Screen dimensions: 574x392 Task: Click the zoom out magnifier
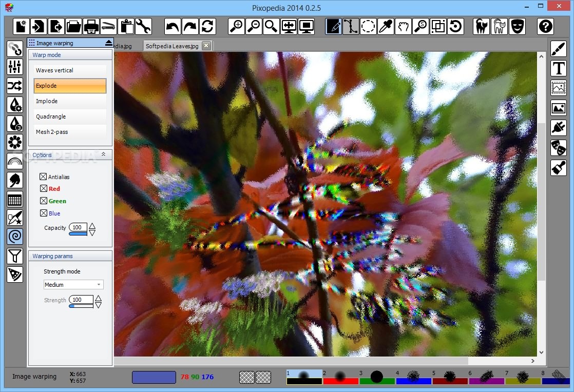254,26
